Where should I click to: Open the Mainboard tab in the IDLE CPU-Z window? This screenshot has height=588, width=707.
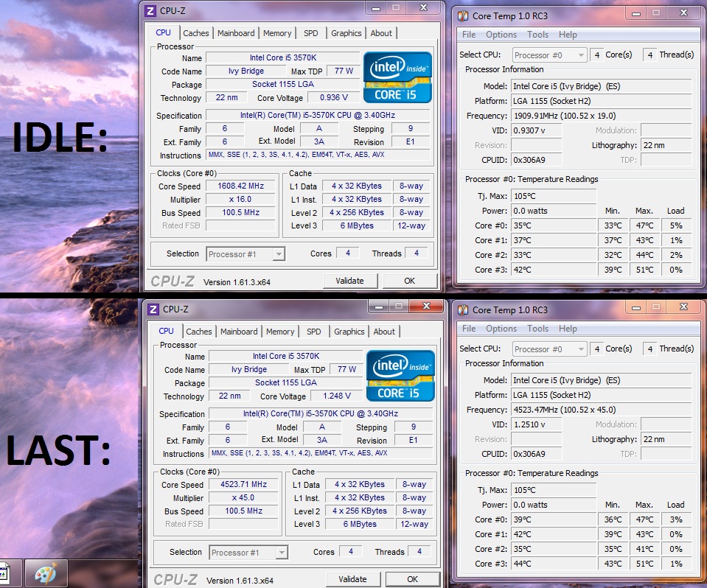tap(236, 33)
